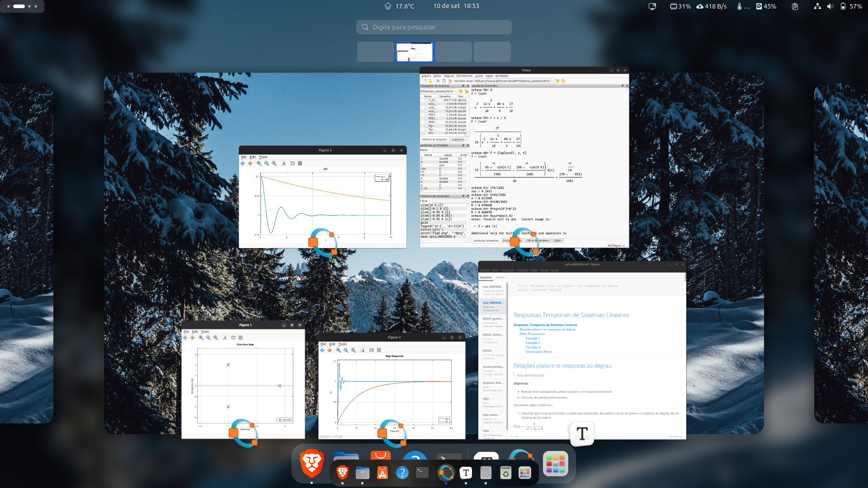This screenshot has width=868, height=488.
Task: Click the insert text 'A' icon in Figure 3
Action: (283, 164)
